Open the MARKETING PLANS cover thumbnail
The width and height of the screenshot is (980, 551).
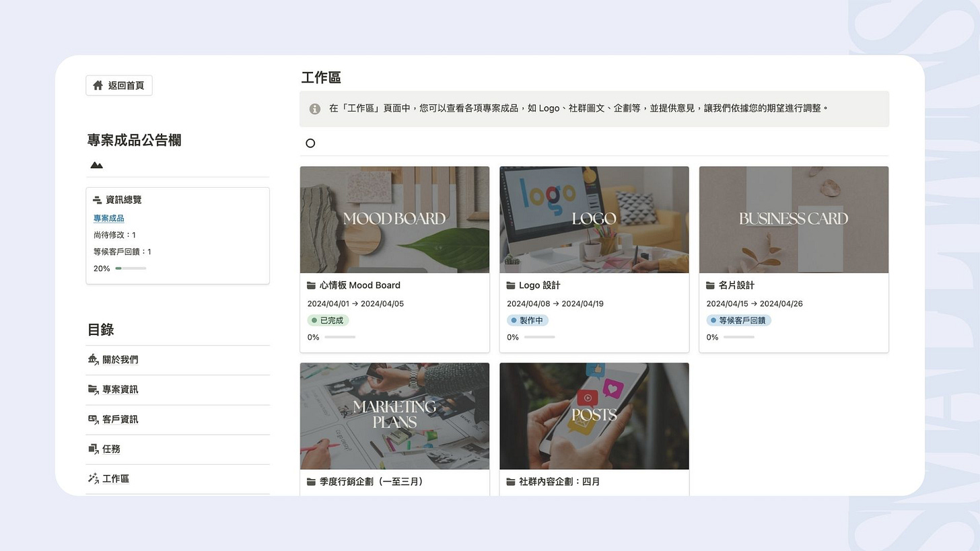(394, 416)
